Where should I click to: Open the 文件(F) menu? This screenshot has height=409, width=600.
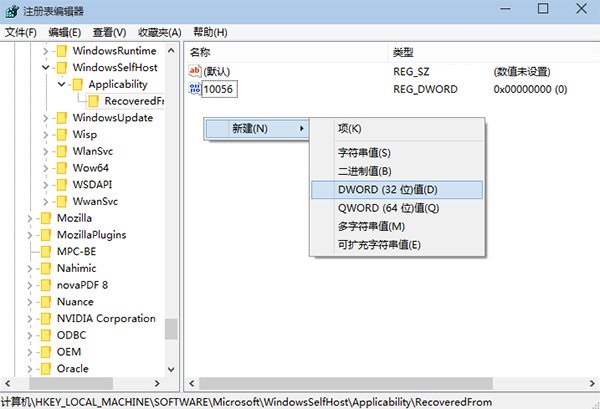click(x=21, y=33)
